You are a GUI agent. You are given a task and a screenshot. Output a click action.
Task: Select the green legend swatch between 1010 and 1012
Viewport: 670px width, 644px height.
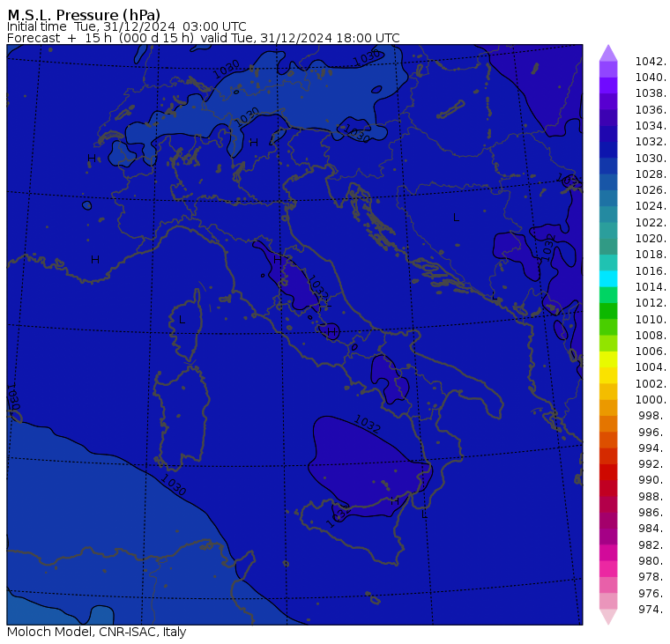point(608,311)
